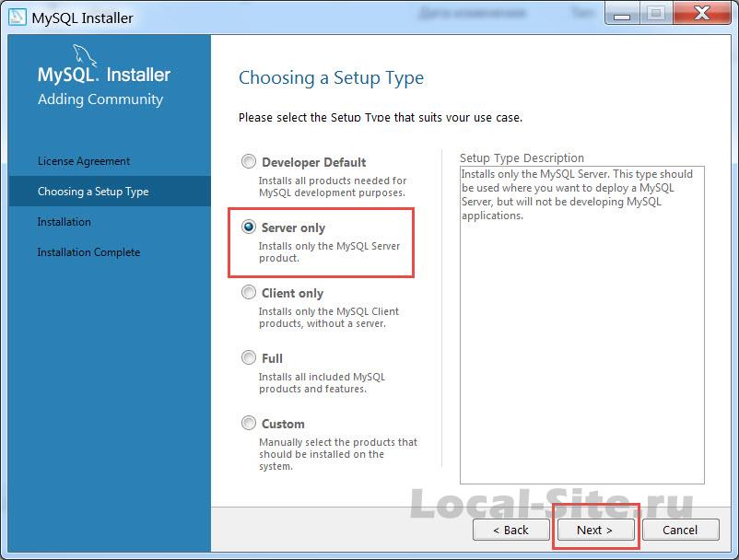Minimize the MySQL Installer window
This screenshot has width=739, height=560.
coord(622,14)
